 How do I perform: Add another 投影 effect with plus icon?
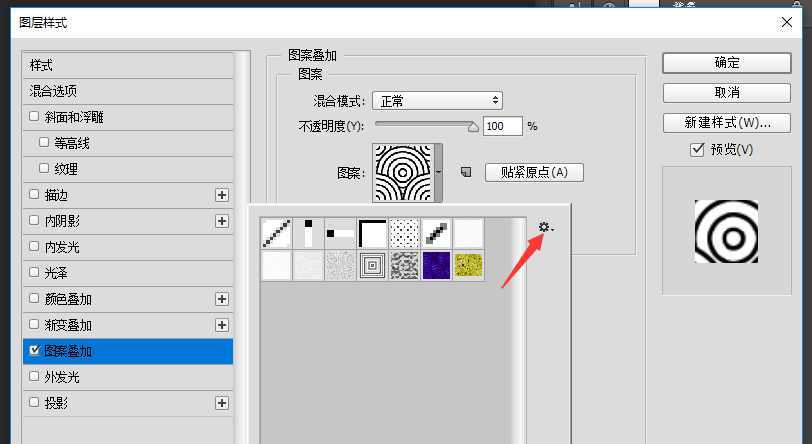[x=222, y=403]
